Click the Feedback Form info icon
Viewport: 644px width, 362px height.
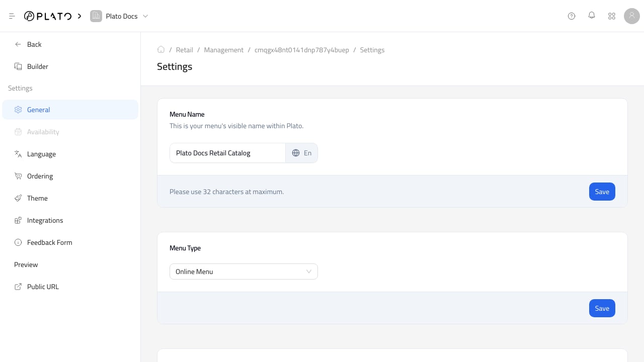tap(18, 242)
